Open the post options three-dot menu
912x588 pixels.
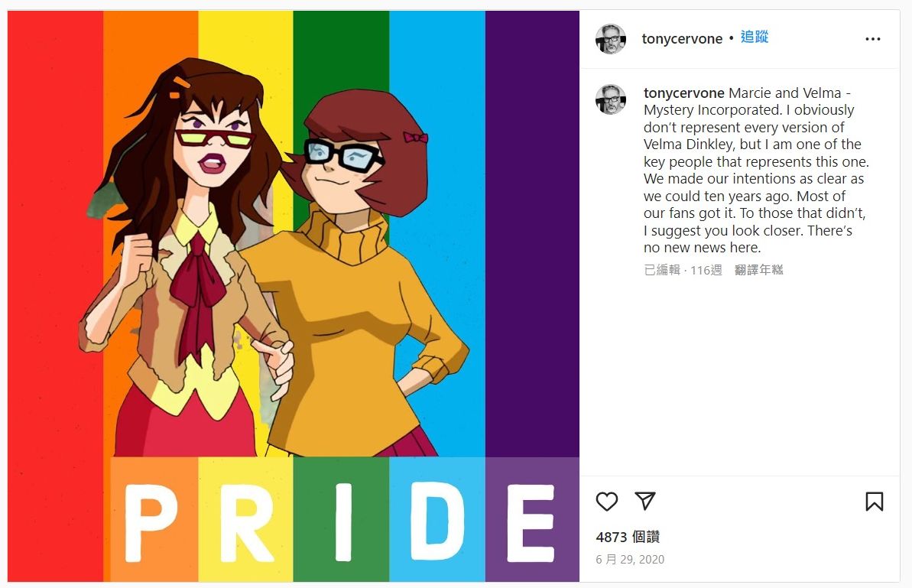(872, 39)
